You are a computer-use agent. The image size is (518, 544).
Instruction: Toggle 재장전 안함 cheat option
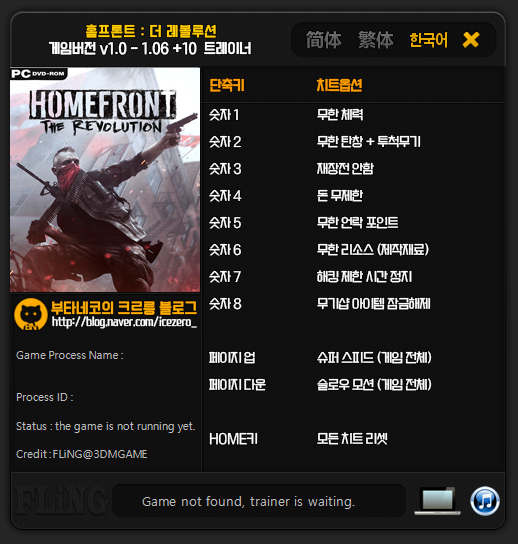point(345,169)
